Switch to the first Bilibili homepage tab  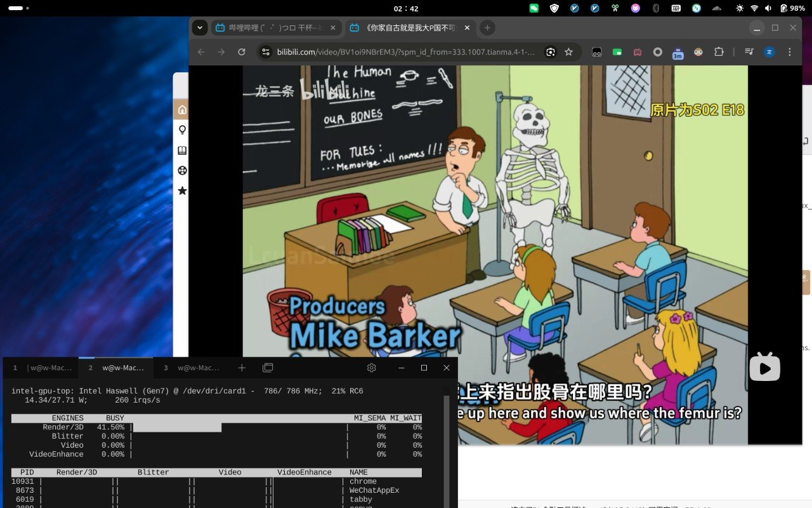273,28
